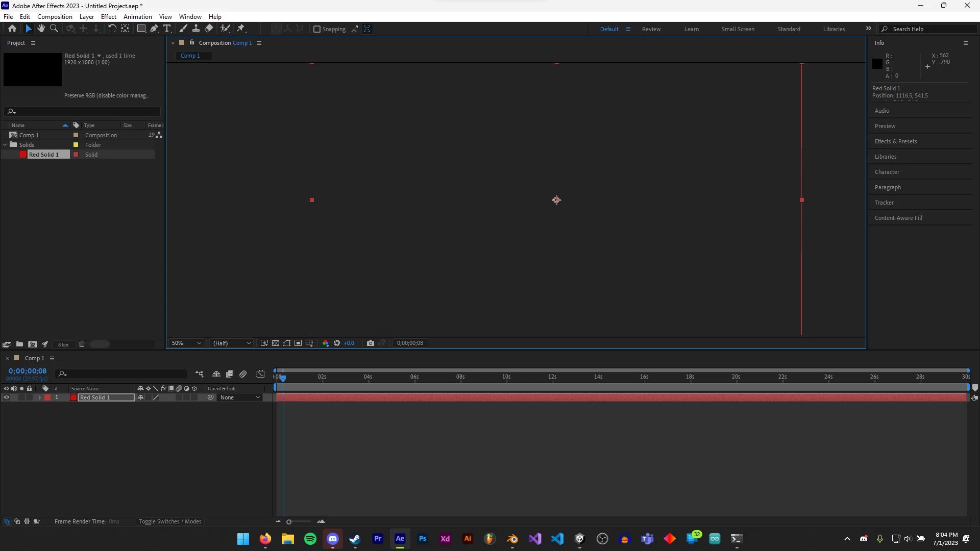Click the red swatch of Red Solid 1 in Project
The image size is (980, 551).
coord(23,155)
